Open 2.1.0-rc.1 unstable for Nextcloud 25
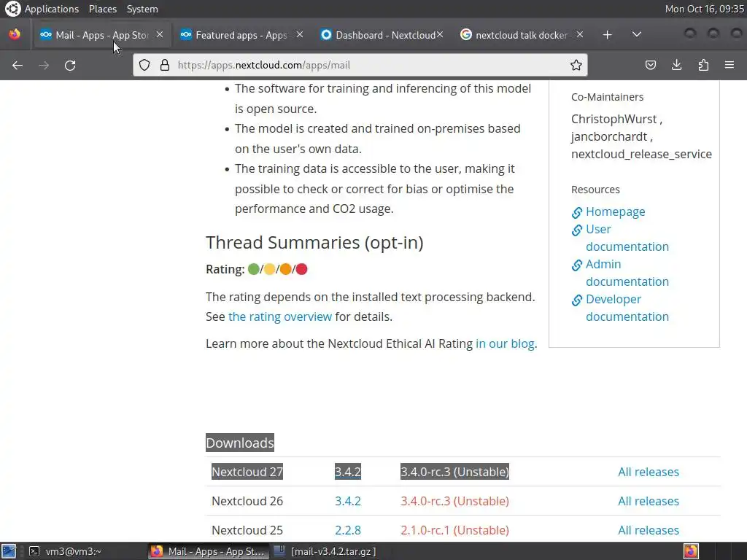 pos(454,530)
